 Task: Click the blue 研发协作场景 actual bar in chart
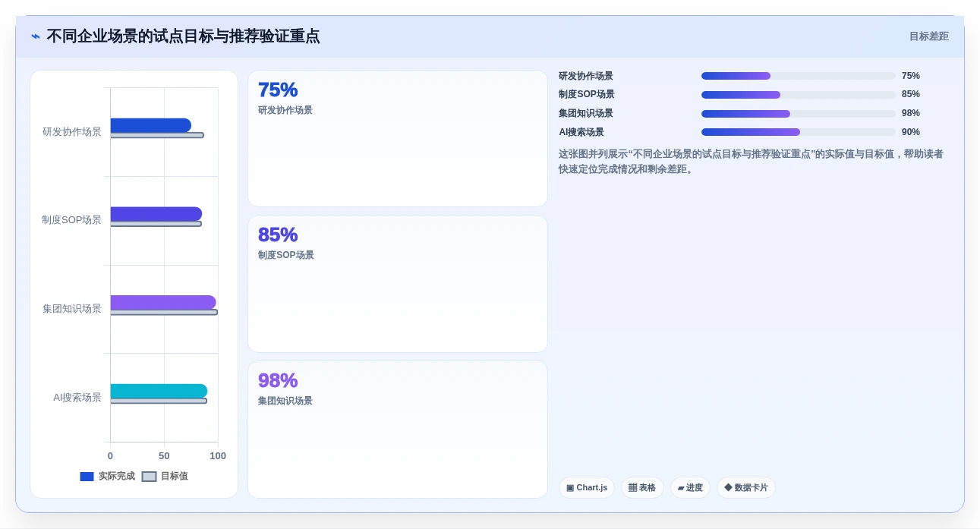point(150,125)
